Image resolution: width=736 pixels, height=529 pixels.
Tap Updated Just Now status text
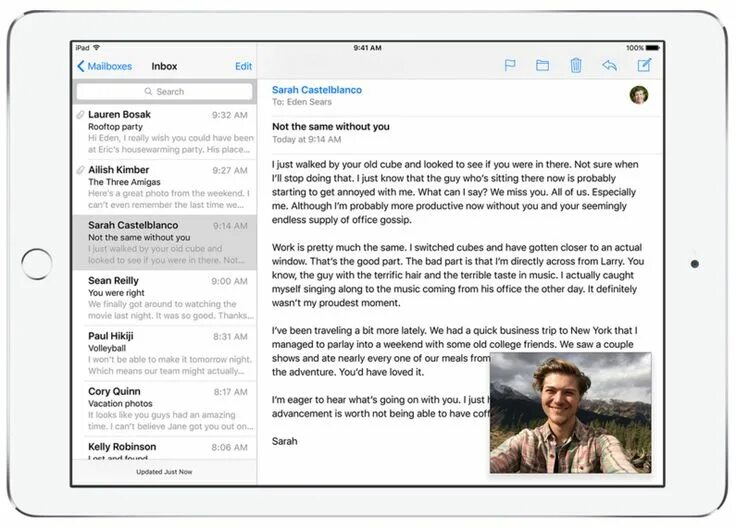pyautogui.click(x=164, y=472)
